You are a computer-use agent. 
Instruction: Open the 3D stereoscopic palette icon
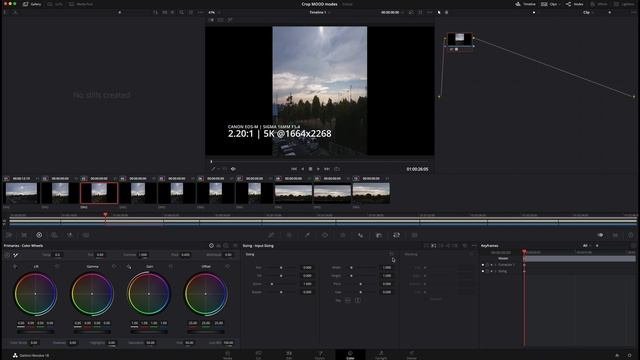point(414,235)
